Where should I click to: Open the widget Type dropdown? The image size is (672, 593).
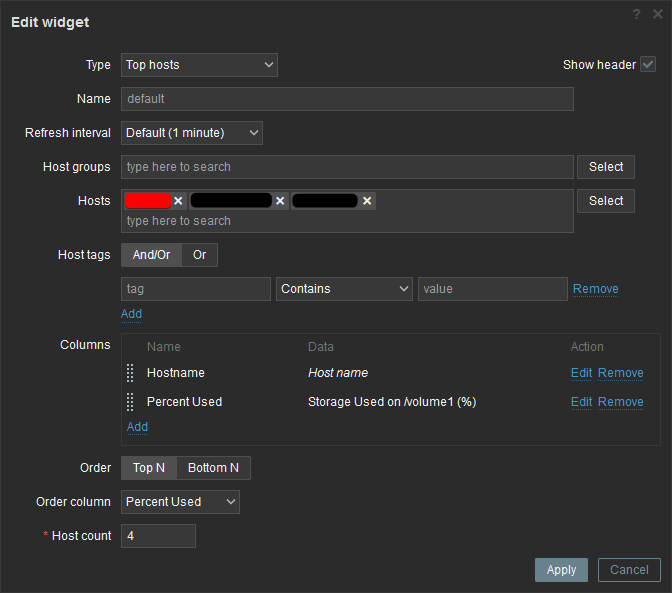pyautogui.click(x=199, y=65)
